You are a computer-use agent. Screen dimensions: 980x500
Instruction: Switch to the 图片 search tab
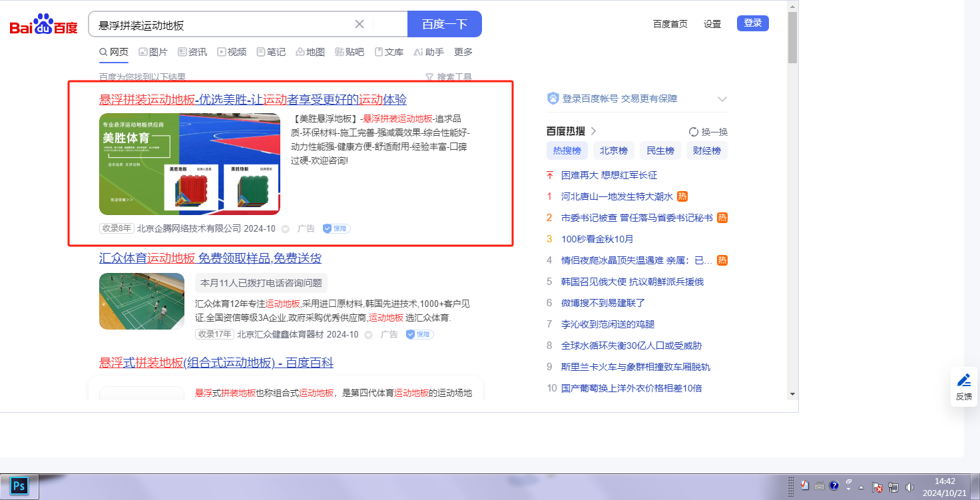click(153, 52)
